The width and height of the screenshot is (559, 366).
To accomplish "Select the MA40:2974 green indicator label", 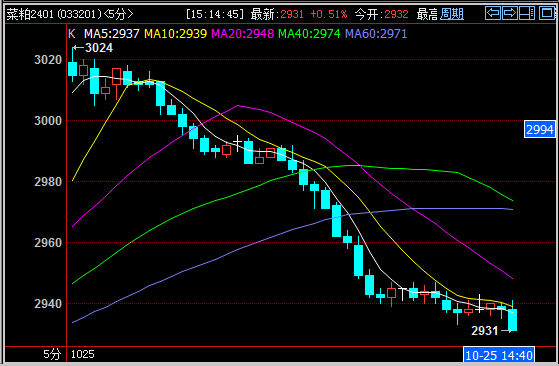I will coord(309,34).
